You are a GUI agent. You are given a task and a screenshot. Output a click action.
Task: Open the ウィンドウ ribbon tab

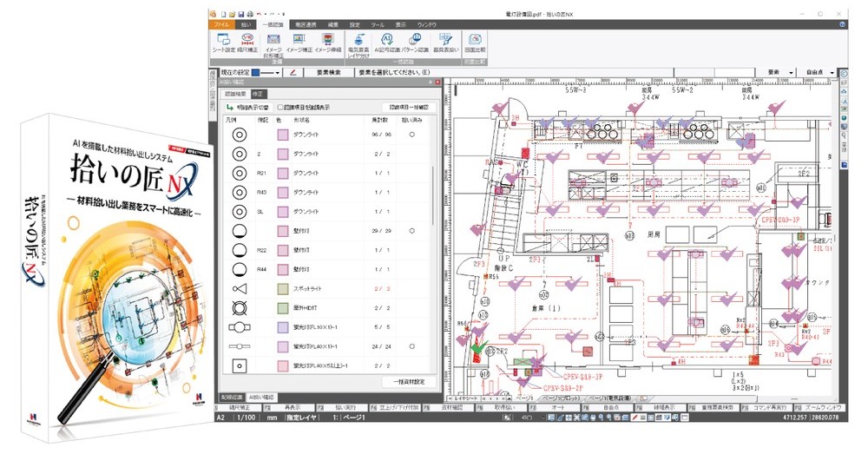point(427,25)
